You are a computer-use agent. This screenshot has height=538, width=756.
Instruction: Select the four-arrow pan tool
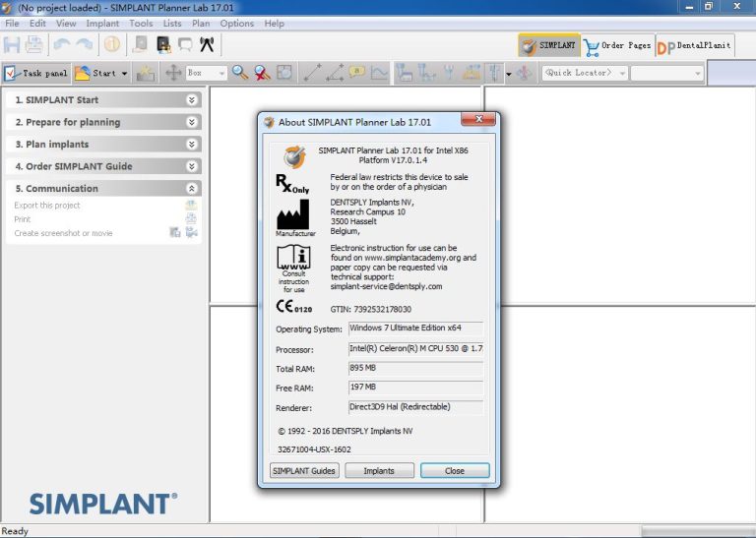click(x=173, y=73)
